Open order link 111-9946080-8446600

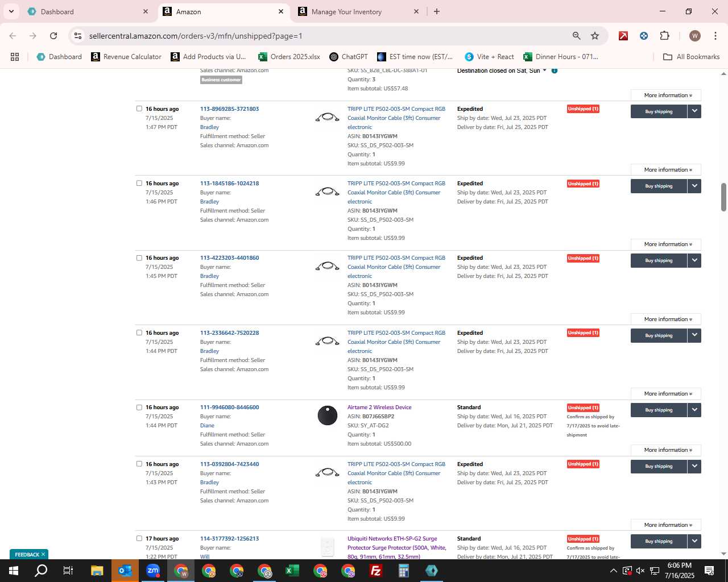pos(229,407)
